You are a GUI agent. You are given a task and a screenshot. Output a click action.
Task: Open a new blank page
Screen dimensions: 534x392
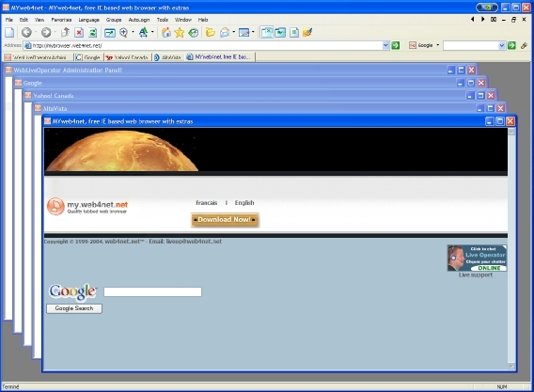pyautogui.click(x=9, y=32)
